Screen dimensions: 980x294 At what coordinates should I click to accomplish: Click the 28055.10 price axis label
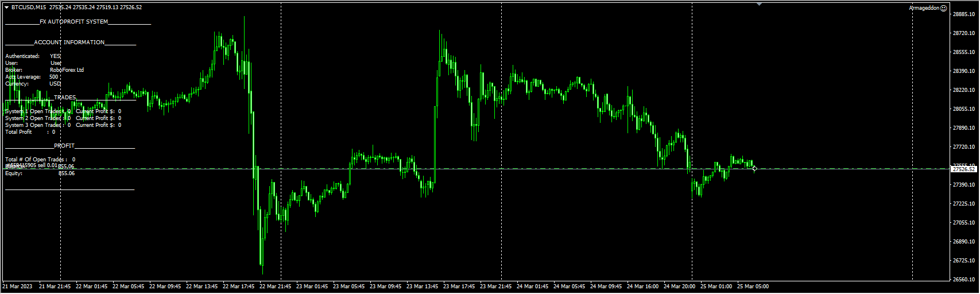pos(964,109)
